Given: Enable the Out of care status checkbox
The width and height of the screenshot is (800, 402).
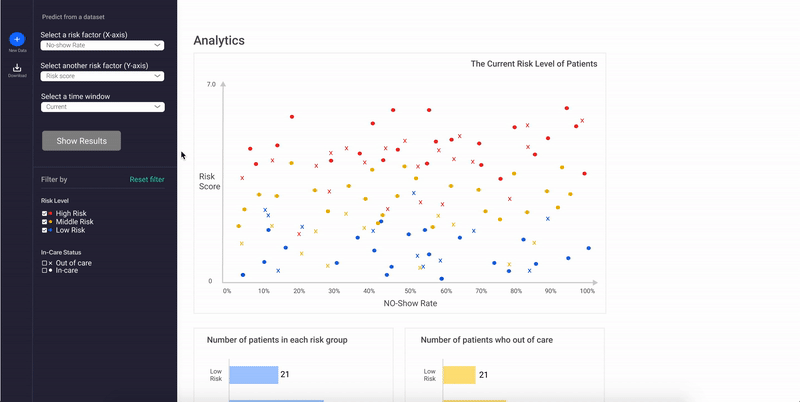Looking at the screenshot, I should pyautogui.click(x=44, y=263).
